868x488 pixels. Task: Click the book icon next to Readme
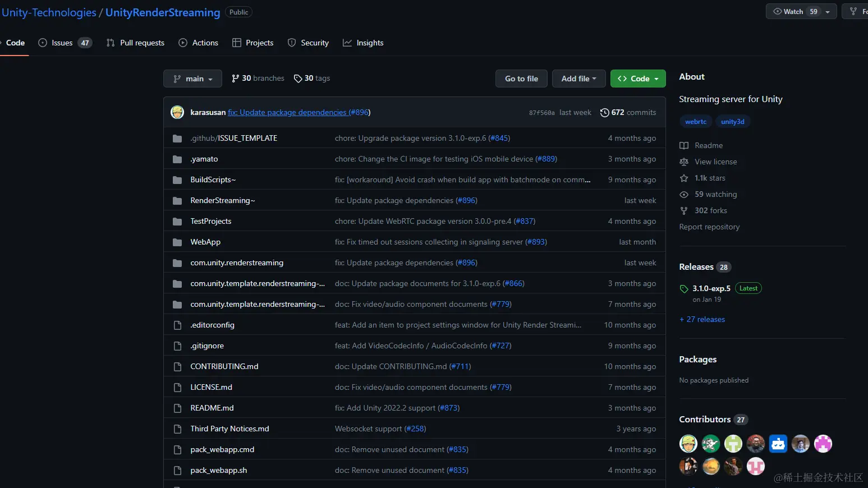[x=684, y=146]
